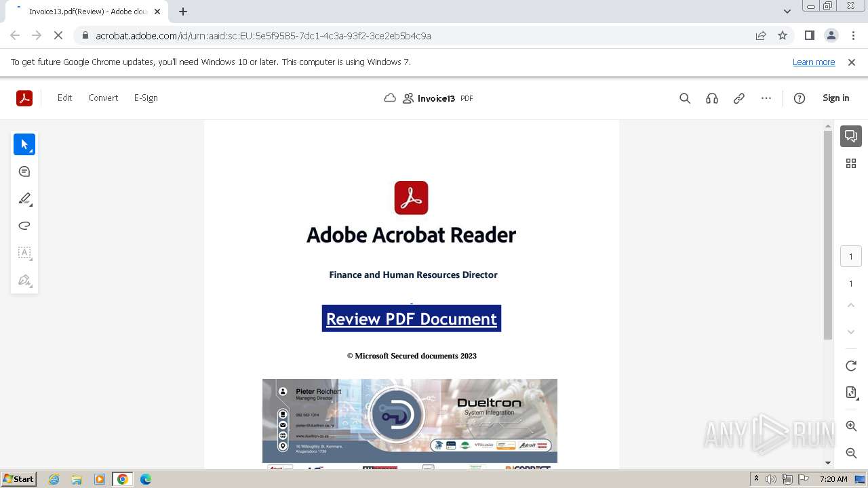Open the help question mark icon
The width and height of the screenshot is (868, 488).
click(800, 98)
